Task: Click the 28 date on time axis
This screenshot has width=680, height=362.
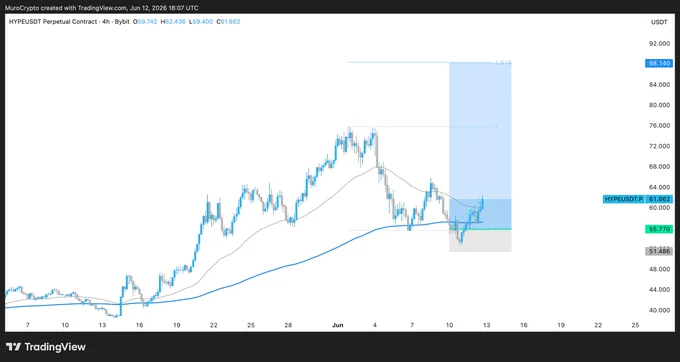Action: (x=288, y=325)
